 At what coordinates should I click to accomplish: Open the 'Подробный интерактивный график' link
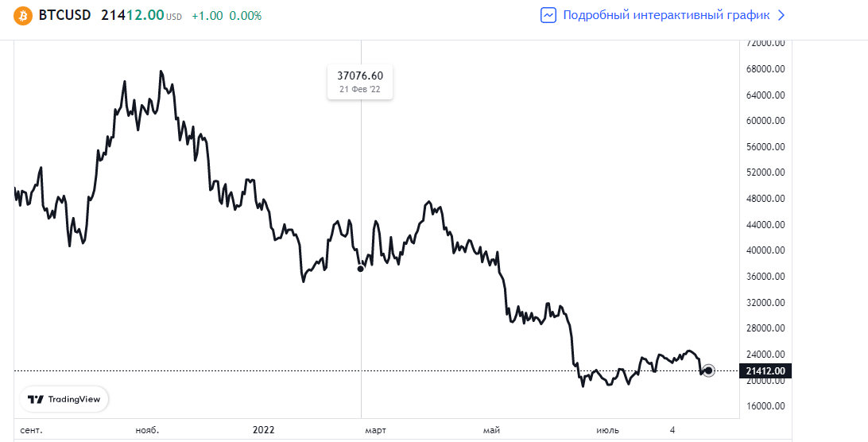pos(666,15)
